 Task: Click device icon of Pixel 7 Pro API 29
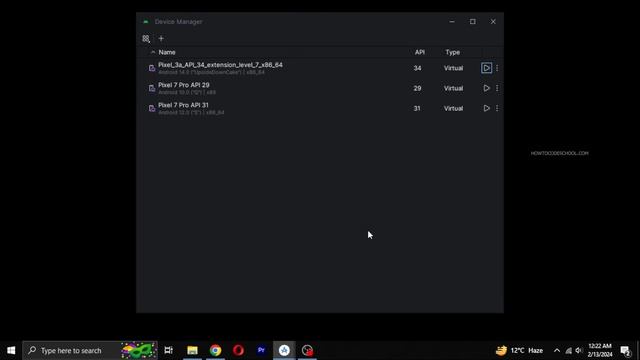152,88
